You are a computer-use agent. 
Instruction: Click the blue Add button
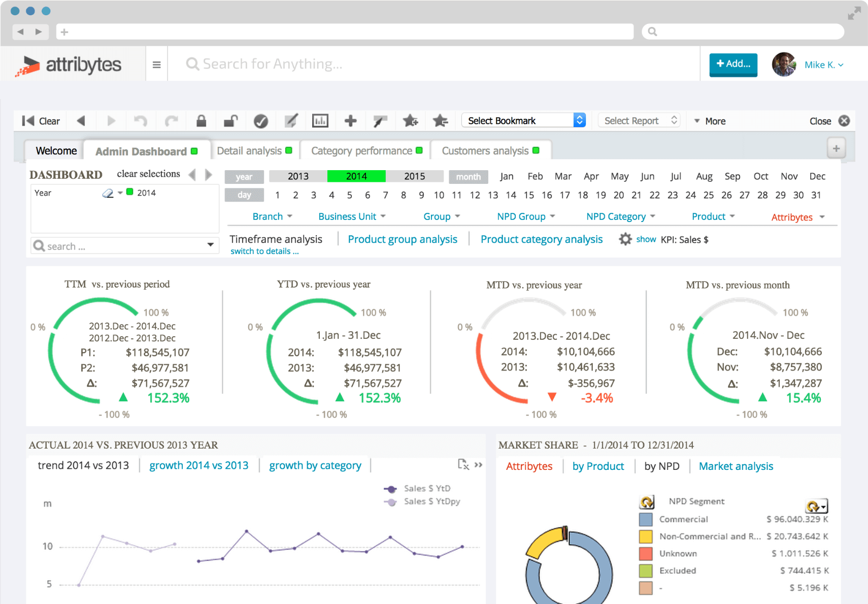[733, 64]
